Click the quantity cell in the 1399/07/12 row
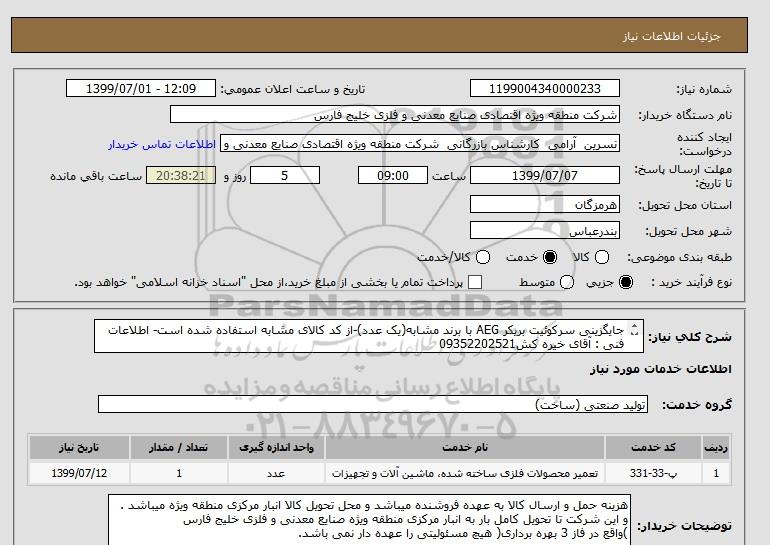The width and height of the screenshot is (770, 545). pyautogui.click(x=179, y=473)
